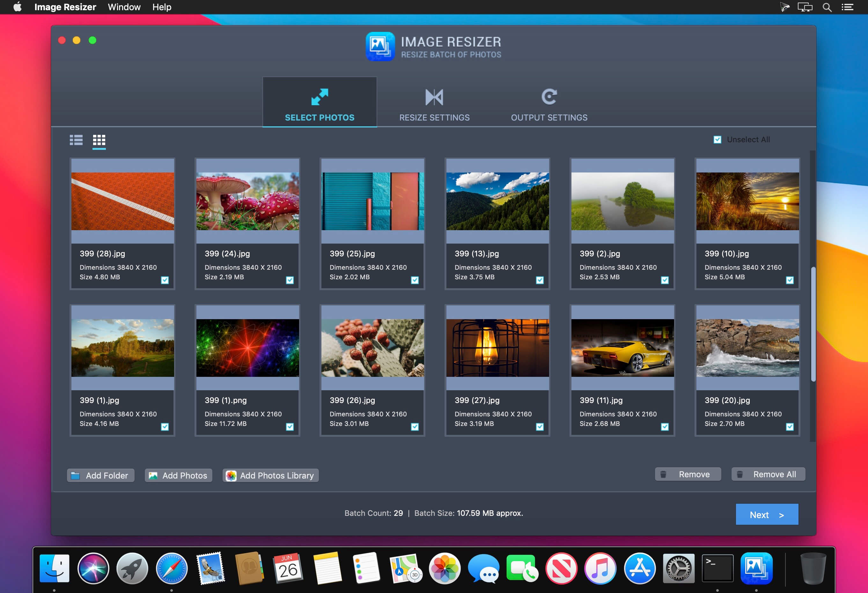Click Image Resizer icon in dock
This screenshot has height=593, width=868.
coord(756,568)
